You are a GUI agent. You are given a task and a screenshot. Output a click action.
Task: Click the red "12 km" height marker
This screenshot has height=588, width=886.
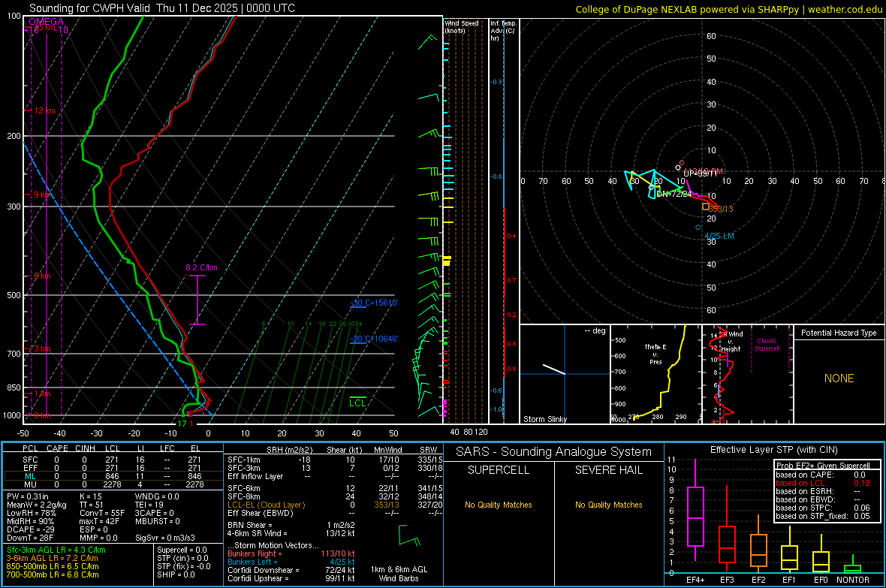click(44, 110)
